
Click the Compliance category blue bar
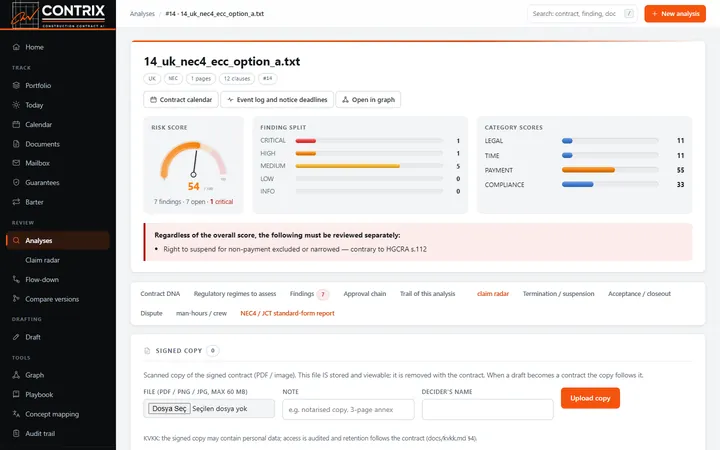[578, 185]
